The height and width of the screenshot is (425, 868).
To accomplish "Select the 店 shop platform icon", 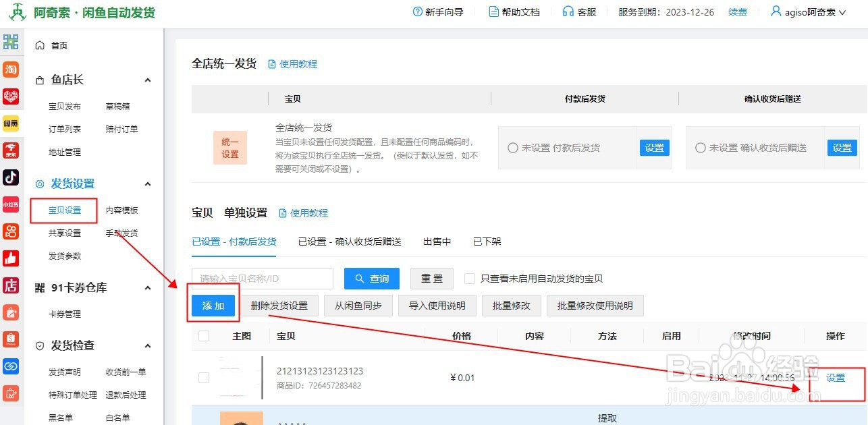I will pyautogui.click(x=11, y=285).
